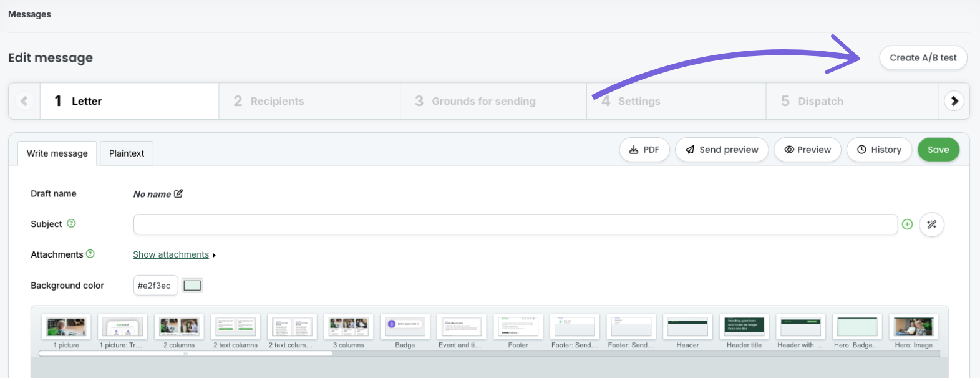Open the message History

click(x=878, y=150)
